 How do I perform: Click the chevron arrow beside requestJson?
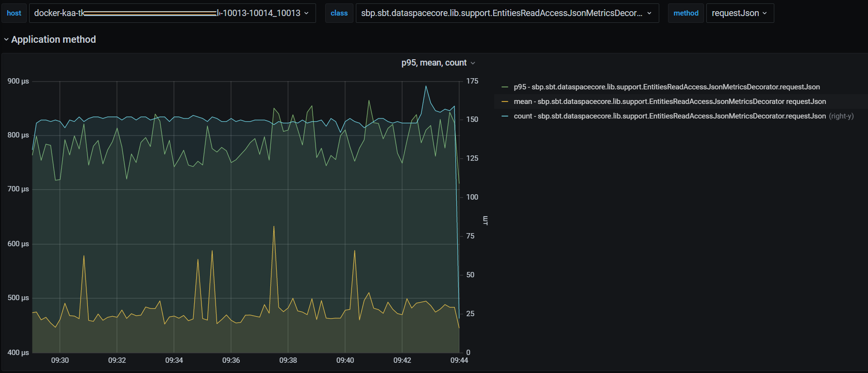coord(765,13)
